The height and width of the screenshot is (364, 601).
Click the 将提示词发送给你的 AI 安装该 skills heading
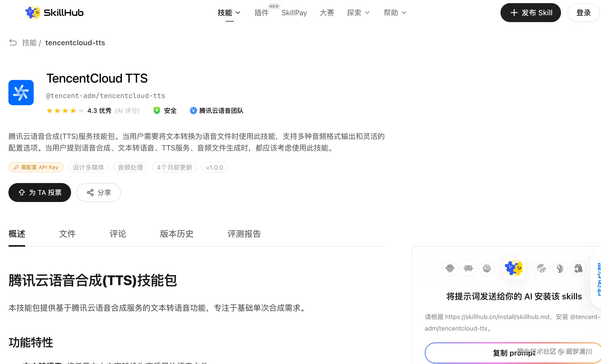click(514, 296)
